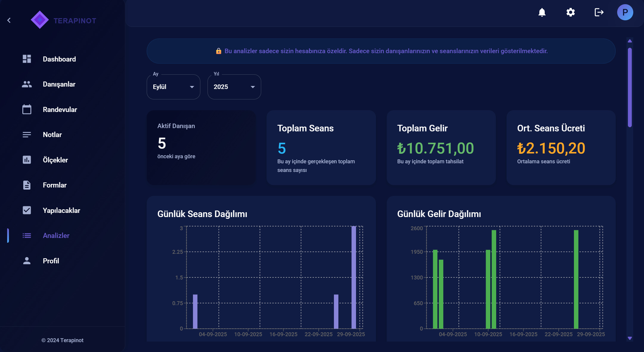Open the Notlar section

pyautogui.click(x=52, y=135)
